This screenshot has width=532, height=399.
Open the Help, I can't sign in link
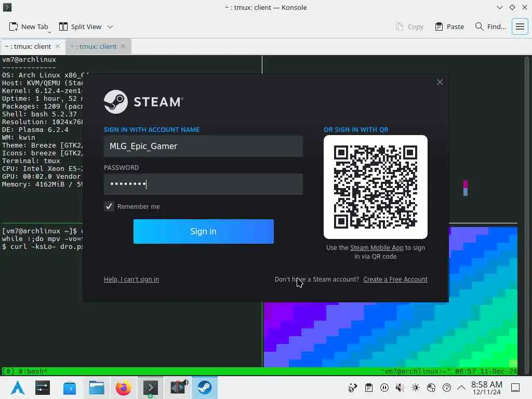pos(131,279)
